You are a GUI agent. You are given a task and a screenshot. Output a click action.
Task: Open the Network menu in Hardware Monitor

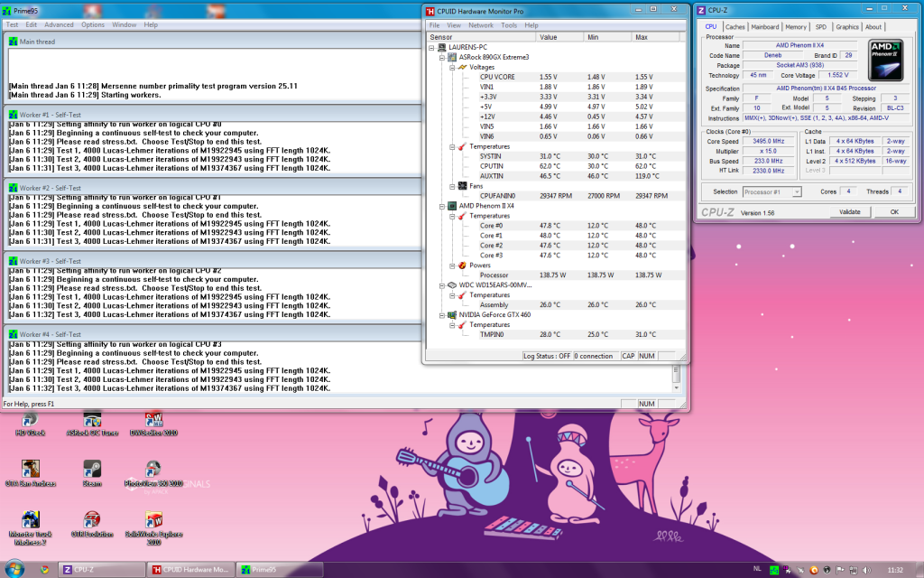[x=481, y=25]
